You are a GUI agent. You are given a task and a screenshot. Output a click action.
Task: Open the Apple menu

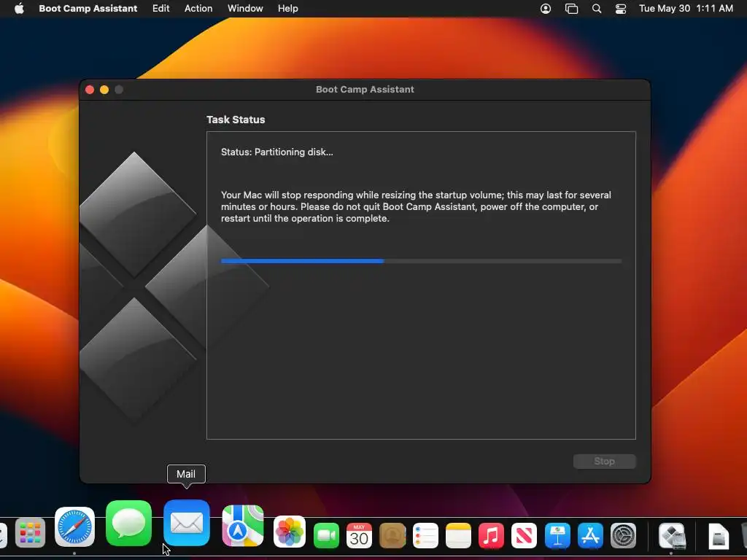pos(19,8)
